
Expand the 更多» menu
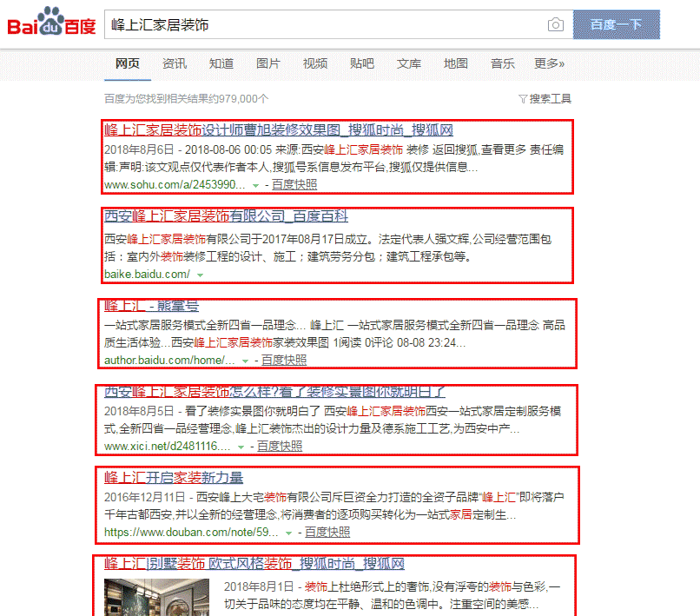click(x=550, y=64)
